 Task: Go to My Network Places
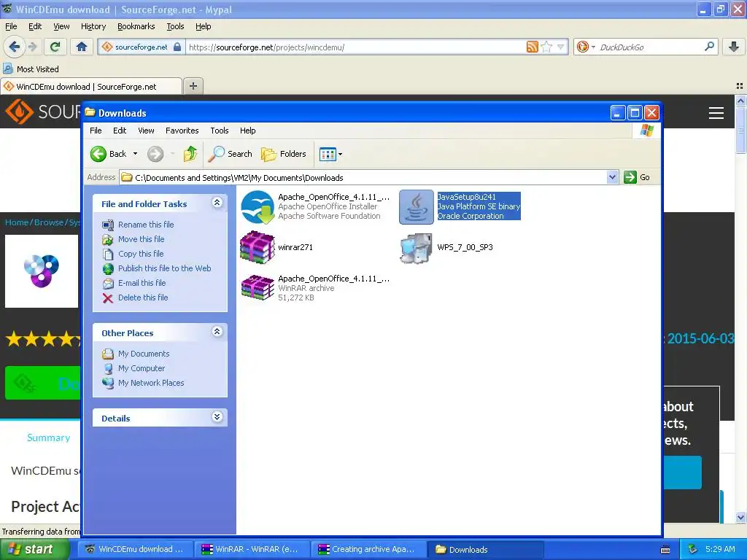150,383
